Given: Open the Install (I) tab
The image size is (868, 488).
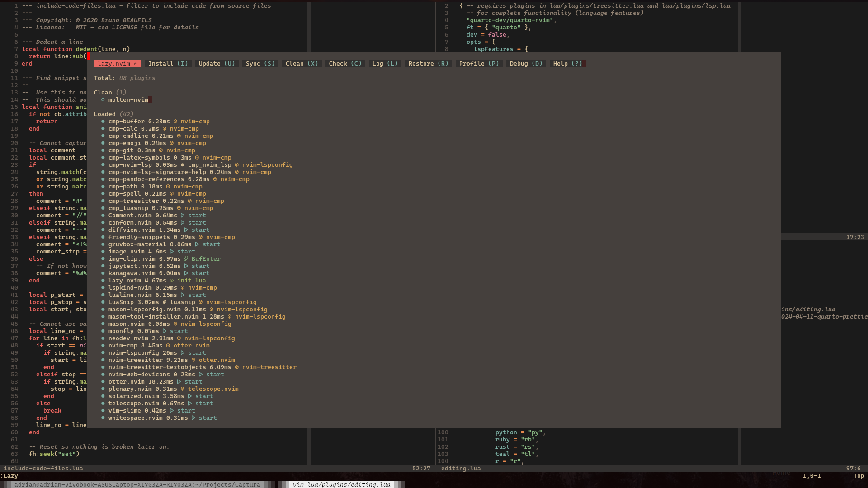Looking at the screenshot, I should 168,64.
